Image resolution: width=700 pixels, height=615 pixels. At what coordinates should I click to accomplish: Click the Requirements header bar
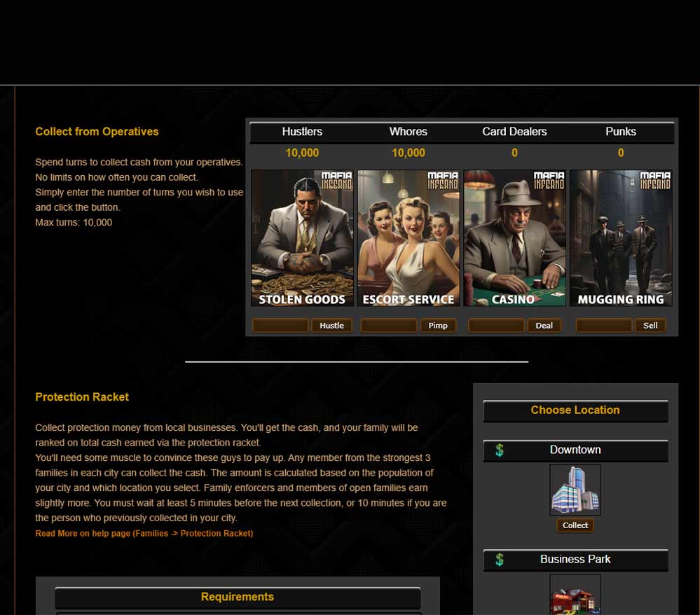click(238, 597)
